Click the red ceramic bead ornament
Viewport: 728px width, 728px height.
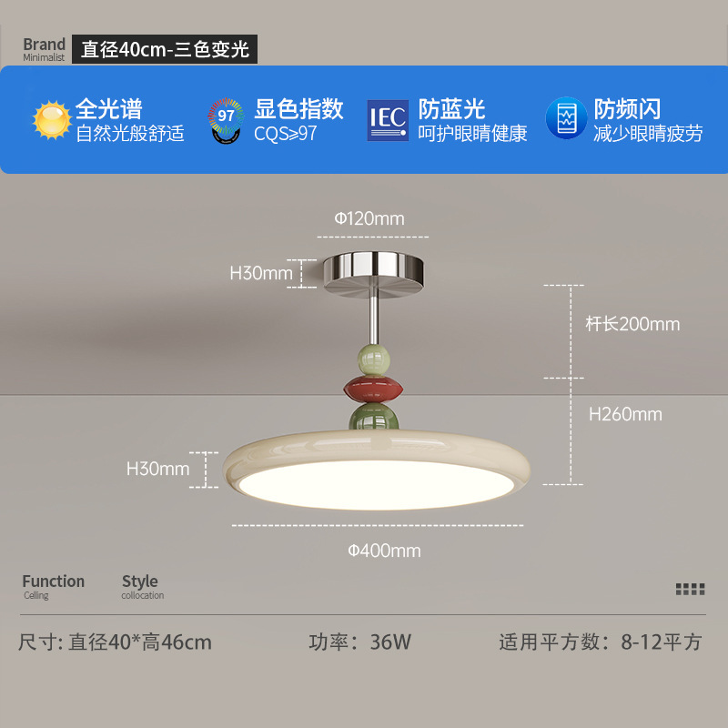(374, 389)
